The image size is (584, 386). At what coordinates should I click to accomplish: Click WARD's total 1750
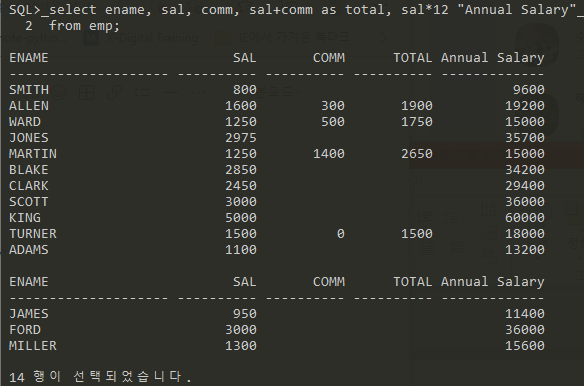click(x=417, y=122)
